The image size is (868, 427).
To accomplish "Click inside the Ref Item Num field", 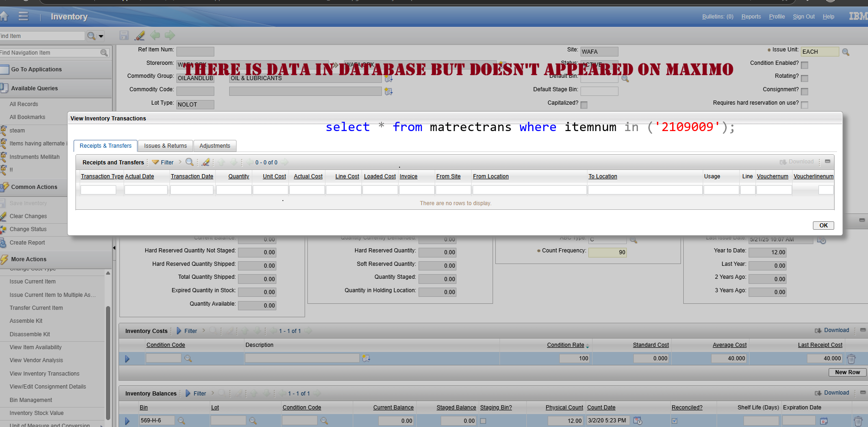I will tap(195, 51).
